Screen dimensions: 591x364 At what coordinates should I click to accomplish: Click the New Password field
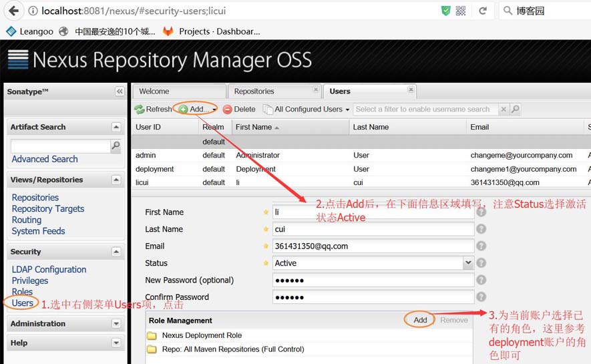[x=373, y=280]
